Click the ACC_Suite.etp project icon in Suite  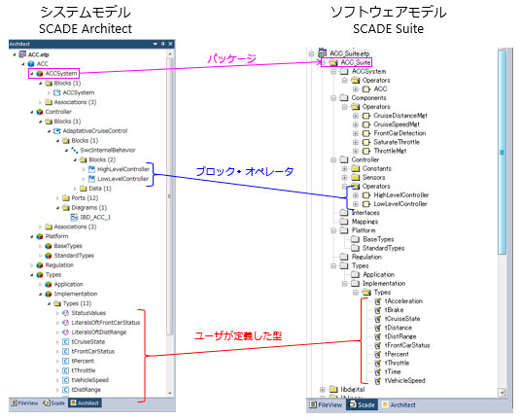pos(323,52)
